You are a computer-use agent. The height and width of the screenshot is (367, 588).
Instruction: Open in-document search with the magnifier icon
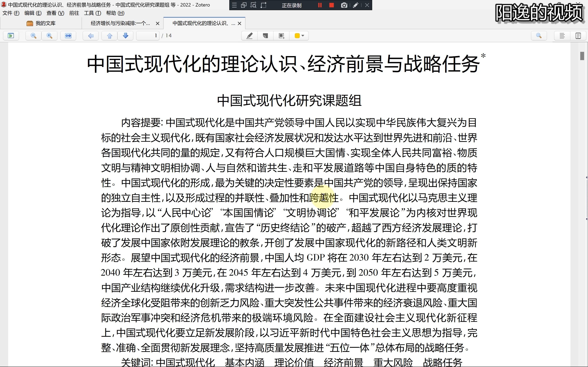coord(539,36)
